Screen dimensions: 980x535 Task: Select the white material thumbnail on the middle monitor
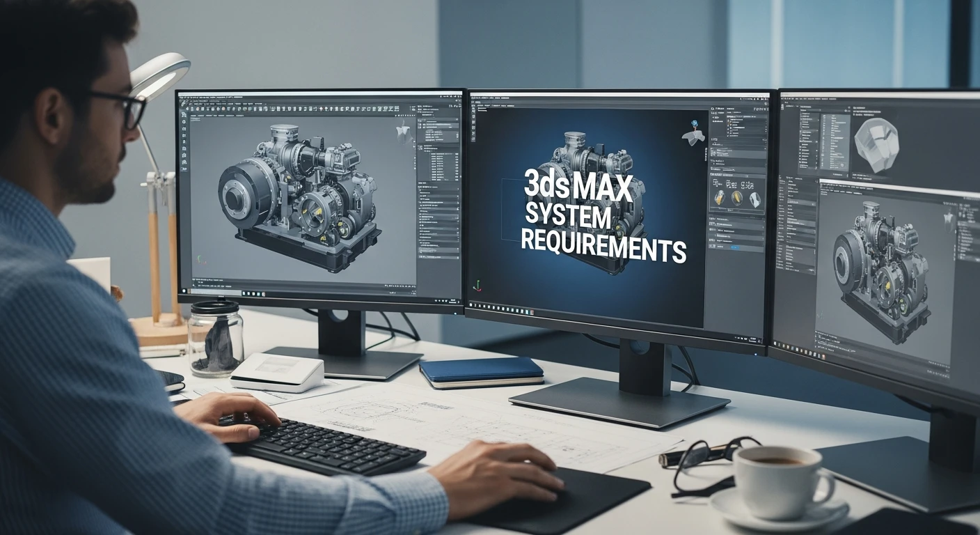tap(754, 200)
